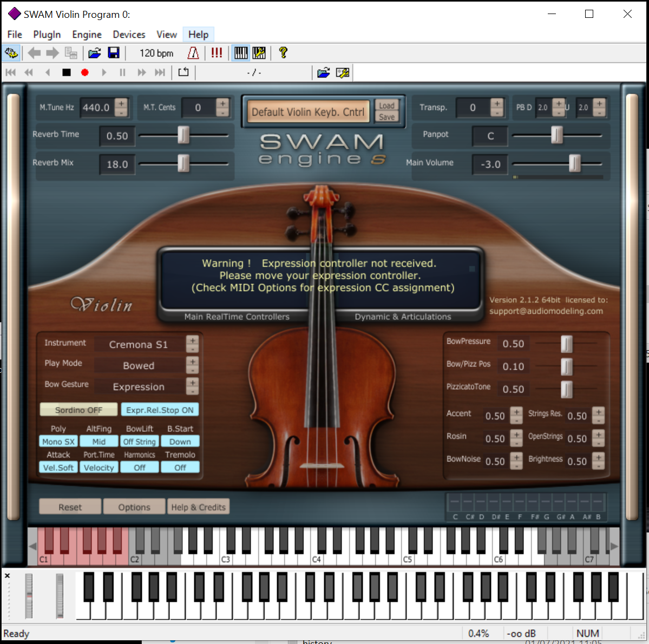Open the load bank folder icon
The image size is (649, 644).
[x=94, y=53]
